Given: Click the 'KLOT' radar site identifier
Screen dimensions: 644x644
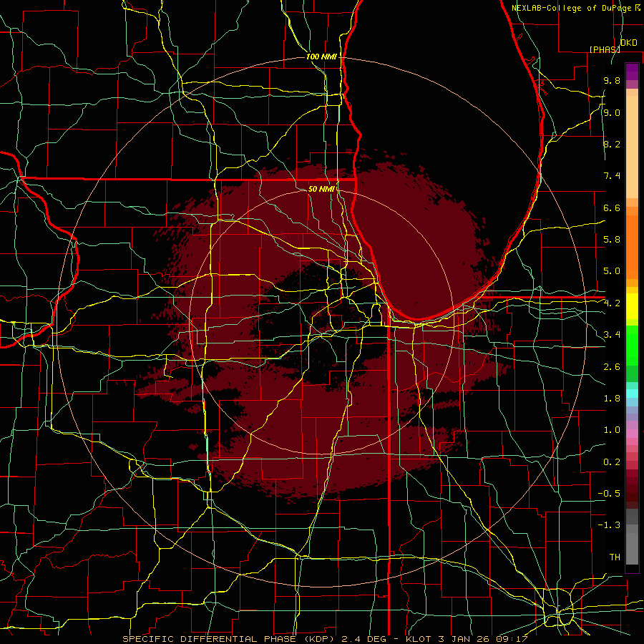Looking at the screenshot, I should tap(418, 639).
